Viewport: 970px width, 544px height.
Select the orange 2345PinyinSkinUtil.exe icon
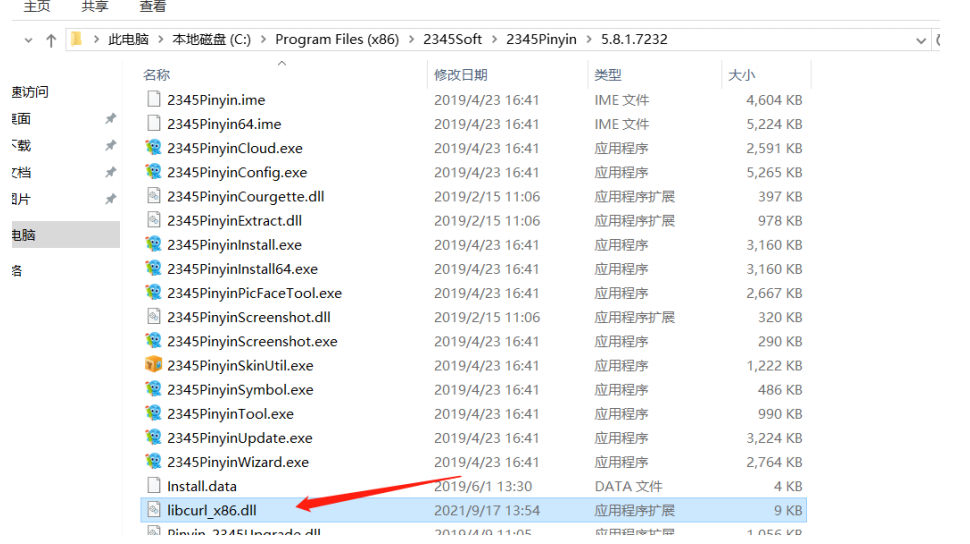pos(153,365)
